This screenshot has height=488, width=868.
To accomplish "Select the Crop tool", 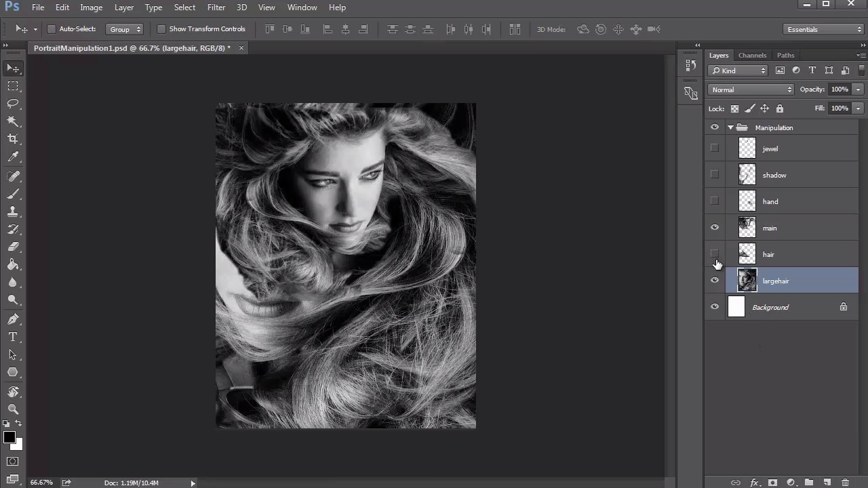I will point(13,139).
